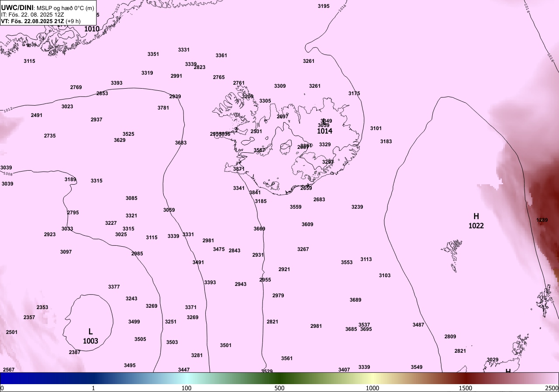This screenshot has height=392, width=559.
Task: Click the height value 3103
Action: pyautogui.click(x=385, y=275)
